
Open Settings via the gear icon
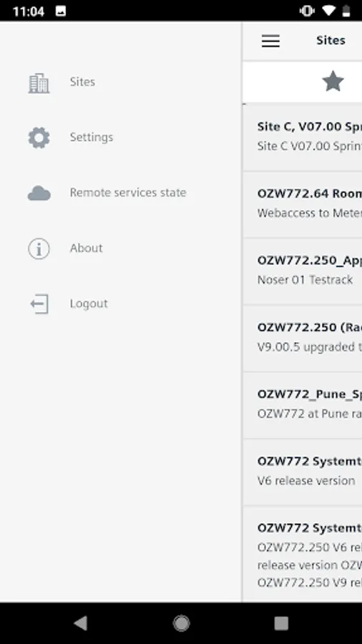point(39,137)
